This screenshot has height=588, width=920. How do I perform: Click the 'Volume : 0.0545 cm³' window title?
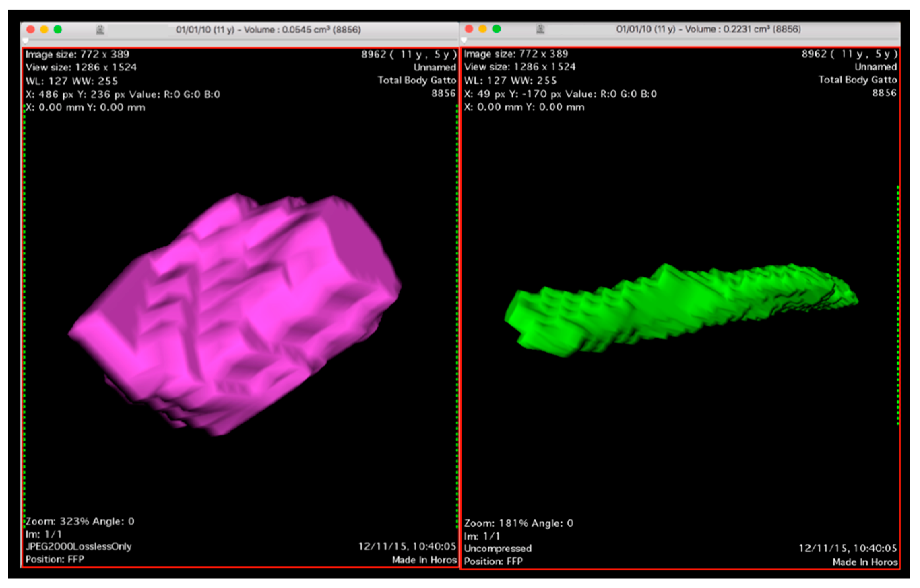click(268, 30)
